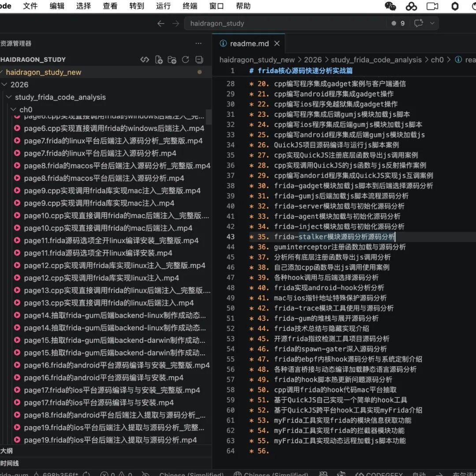Open the chat sparkle icon beside search
This screenshot has height=476, width=476.
tap(419, 23)
